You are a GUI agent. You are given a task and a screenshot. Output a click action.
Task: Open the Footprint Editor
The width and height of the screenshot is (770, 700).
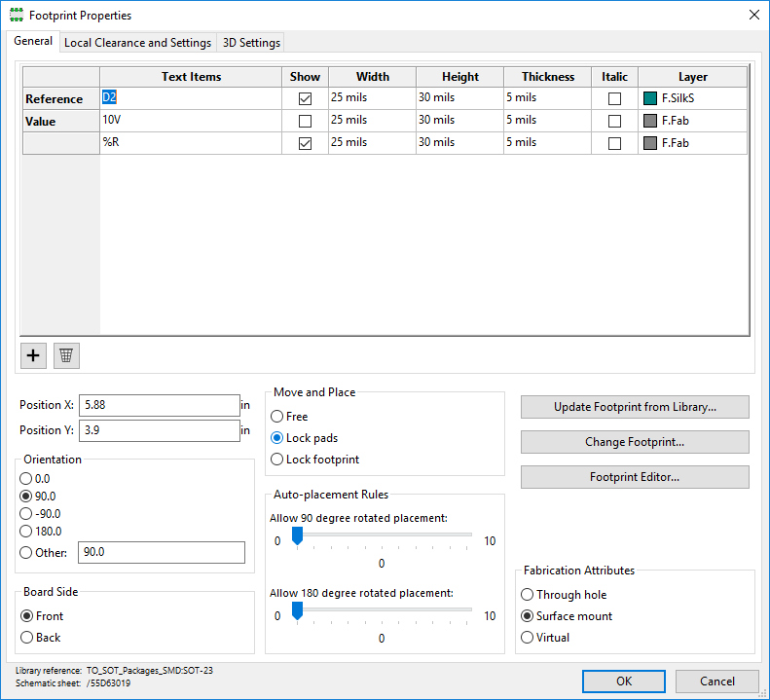635,477
